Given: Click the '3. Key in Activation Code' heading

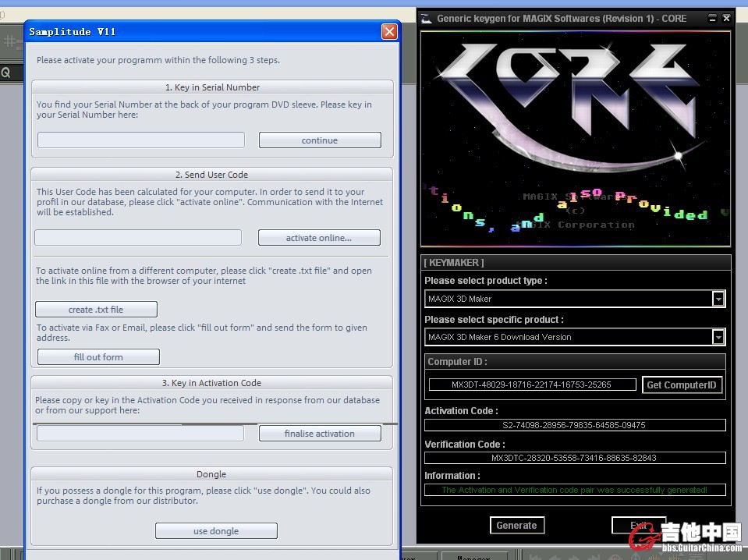Looking at the screenshot, I should [211, 383].
